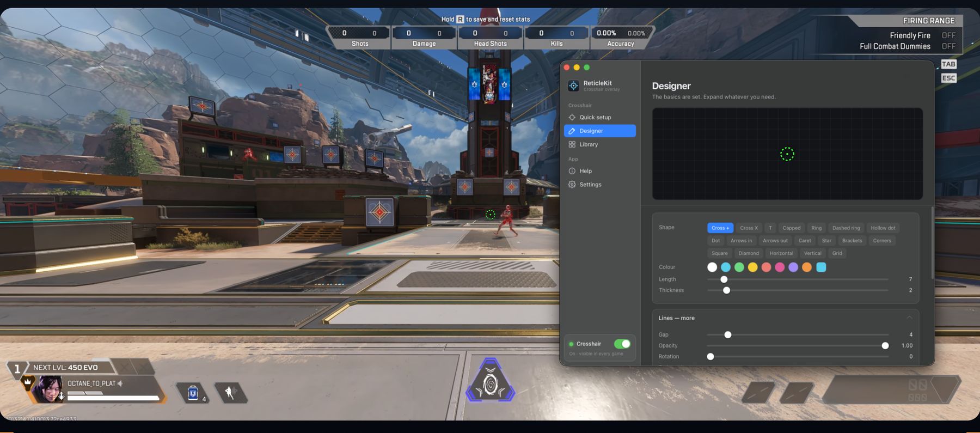Click the Damage stat counter
The height and width of the screenshot is (433, 980).
(424, 38)
